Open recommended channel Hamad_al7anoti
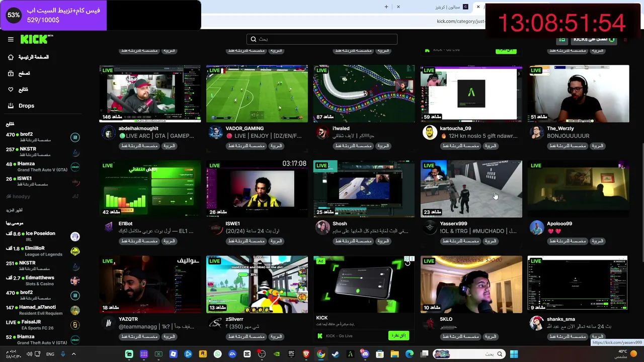The height and width of the screenshot is (362, 644). click(43, 310)
